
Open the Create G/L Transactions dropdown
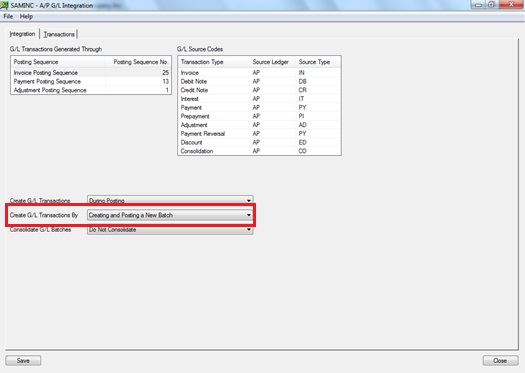click(170, 200)
